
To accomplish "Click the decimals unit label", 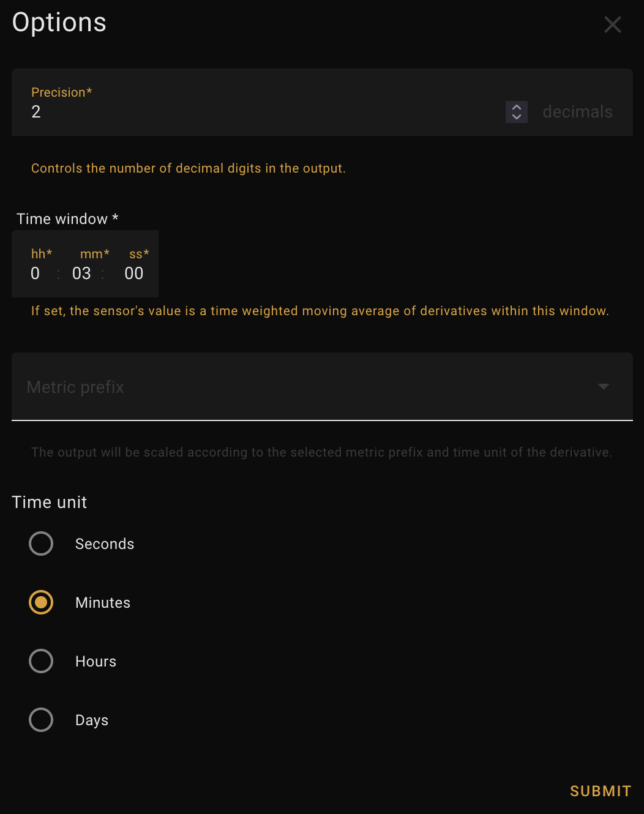I will (x=577, y=112).
